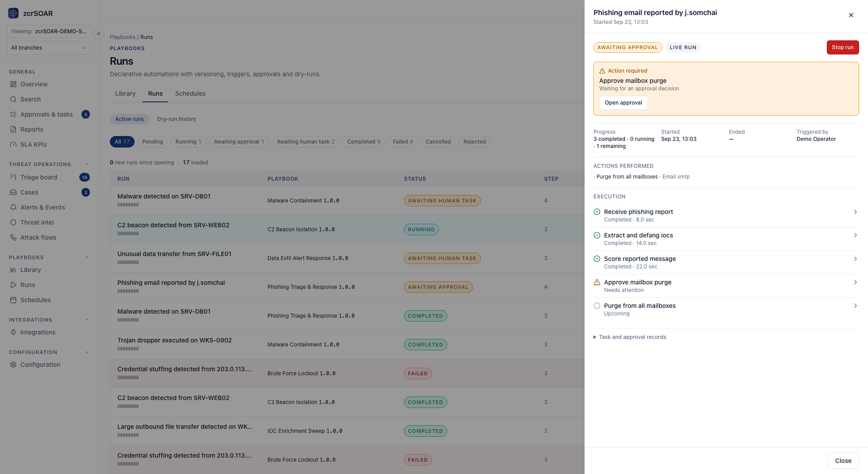This screenshot has height=474, width=868.
Task: Filter runs by Awaiting human task
Action: click(x=306, y=142)
